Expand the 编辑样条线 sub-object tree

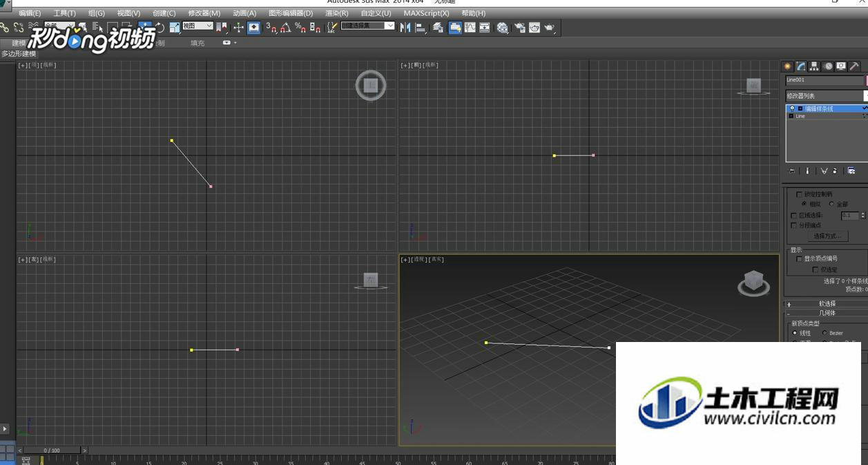pyautogui.click(x=800, y=108)
